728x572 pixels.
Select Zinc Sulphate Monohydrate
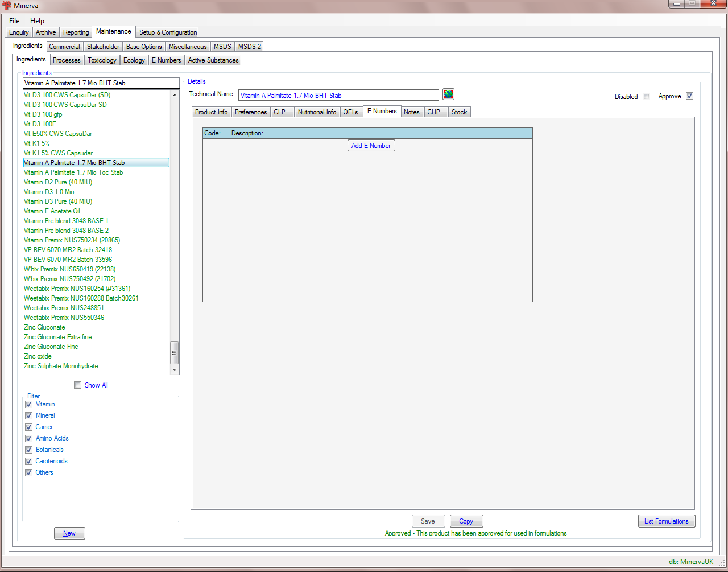pyautogui.click(x=61, y=366)
